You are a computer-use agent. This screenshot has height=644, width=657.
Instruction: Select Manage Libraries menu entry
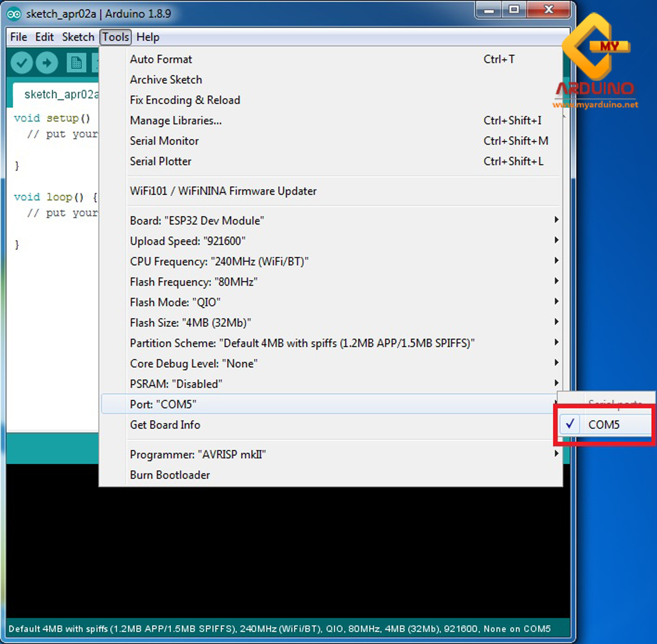(176, 121)
